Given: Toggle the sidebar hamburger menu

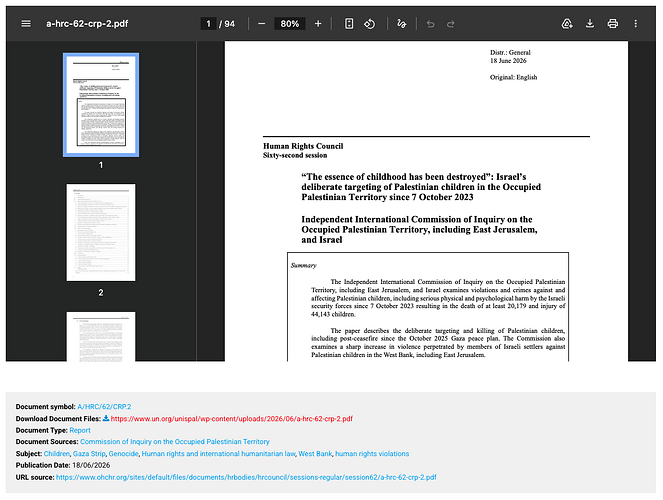Looking at the screenshot, I should (x=26, y=24).
